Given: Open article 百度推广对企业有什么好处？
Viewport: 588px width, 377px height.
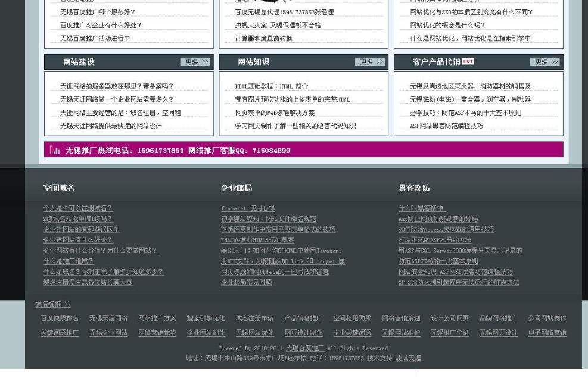Looking at the screenshot, I should tap(101, 25).
